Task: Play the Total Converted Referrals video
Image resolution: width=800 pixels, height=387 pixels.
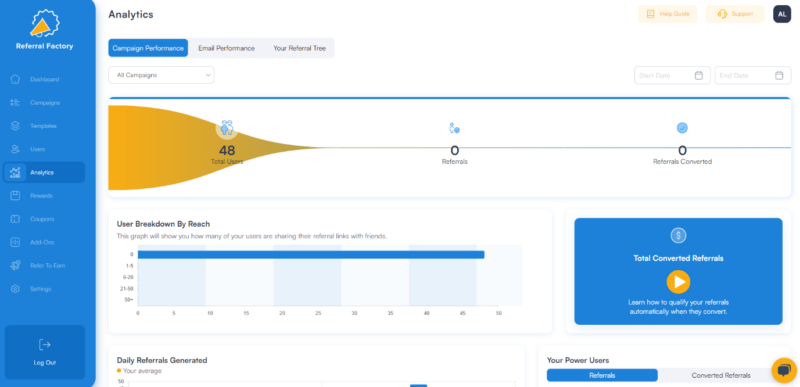Action: pos(678,282)
